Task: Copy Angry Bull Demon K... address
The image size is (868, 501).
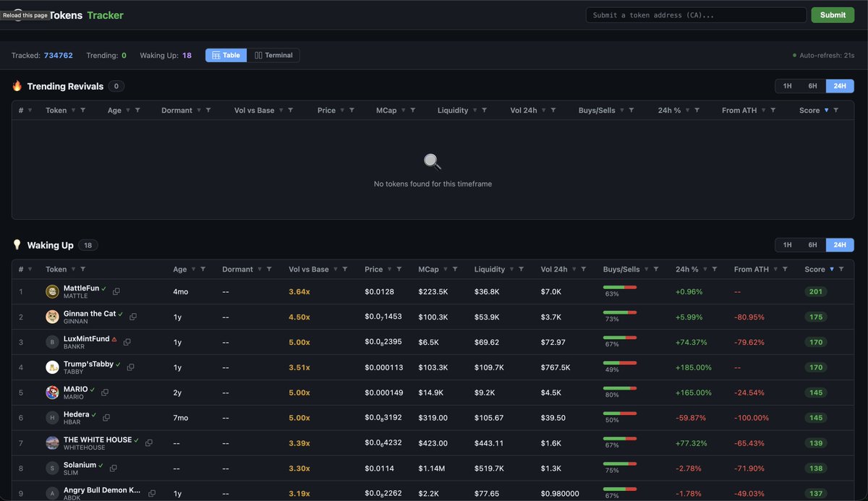Action: click(152, 494)
